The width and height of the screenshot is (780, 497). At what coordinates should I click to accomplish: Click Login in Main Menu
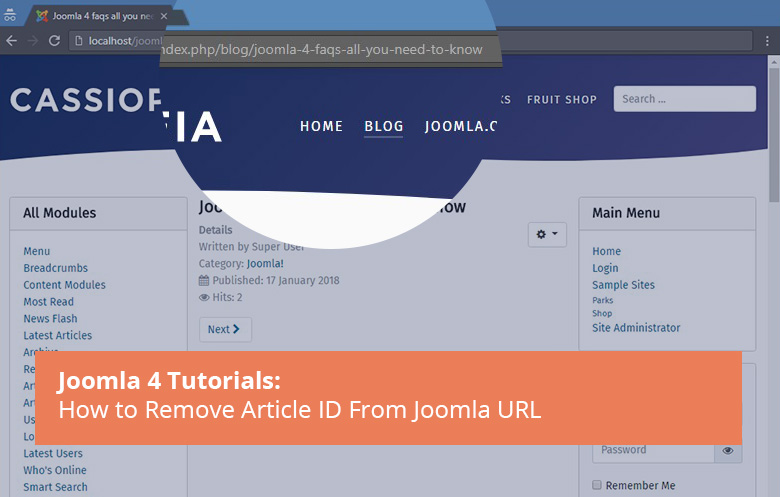coord(605,268)
